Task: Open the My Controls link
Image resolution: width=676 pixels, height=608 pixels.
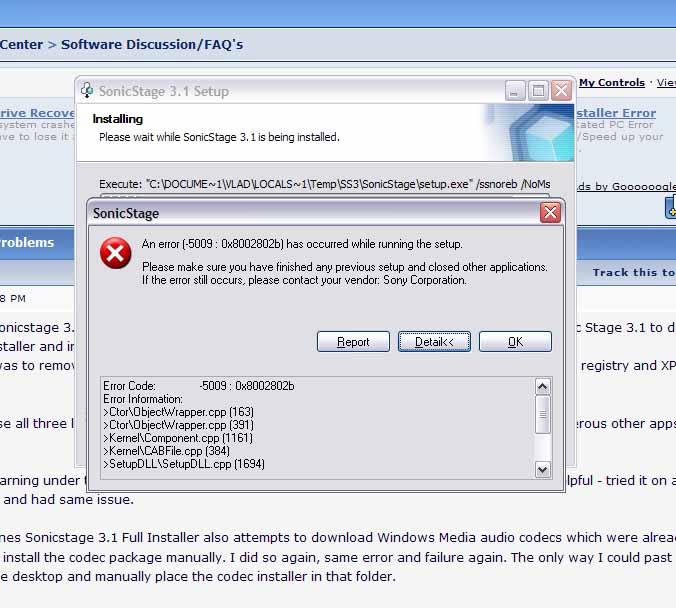Action: pos(612,82)
